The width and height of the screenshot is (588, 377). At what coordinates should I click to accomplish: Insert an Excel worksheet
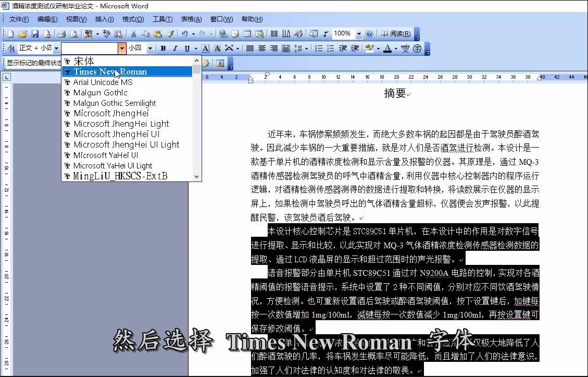pyautogui.click(x=259, y=34)
